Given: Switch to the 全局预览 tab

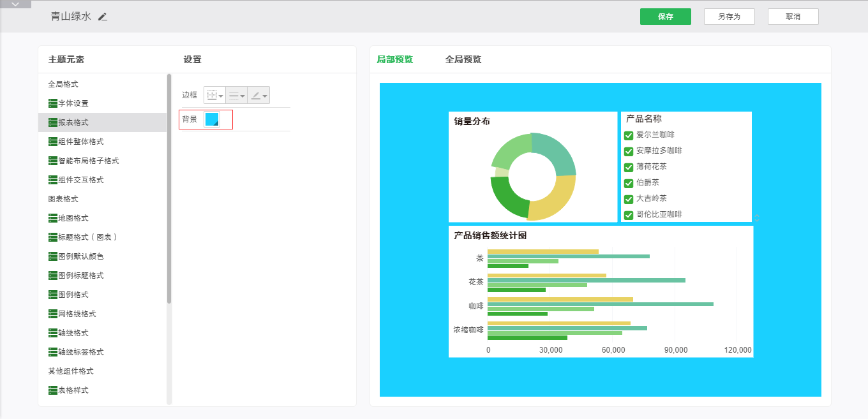Looking at the screenshot, I should [x=463, y=59].
